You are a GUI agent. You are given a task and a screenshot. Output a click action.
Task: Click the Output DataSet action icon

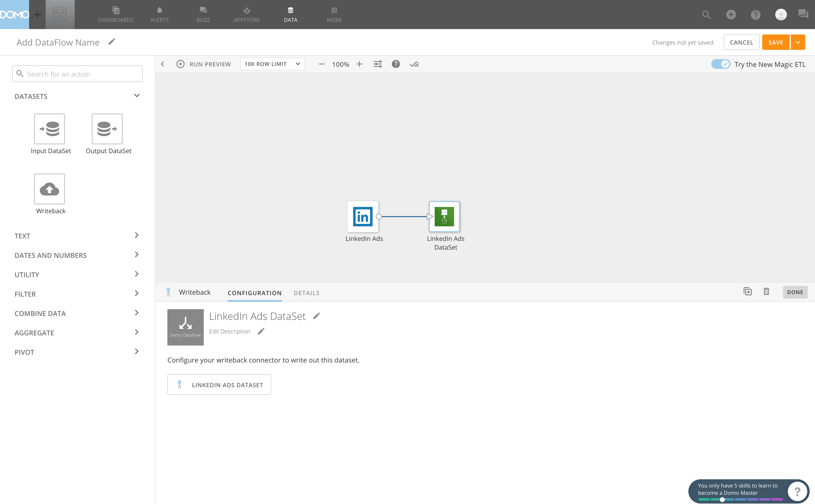107,129
